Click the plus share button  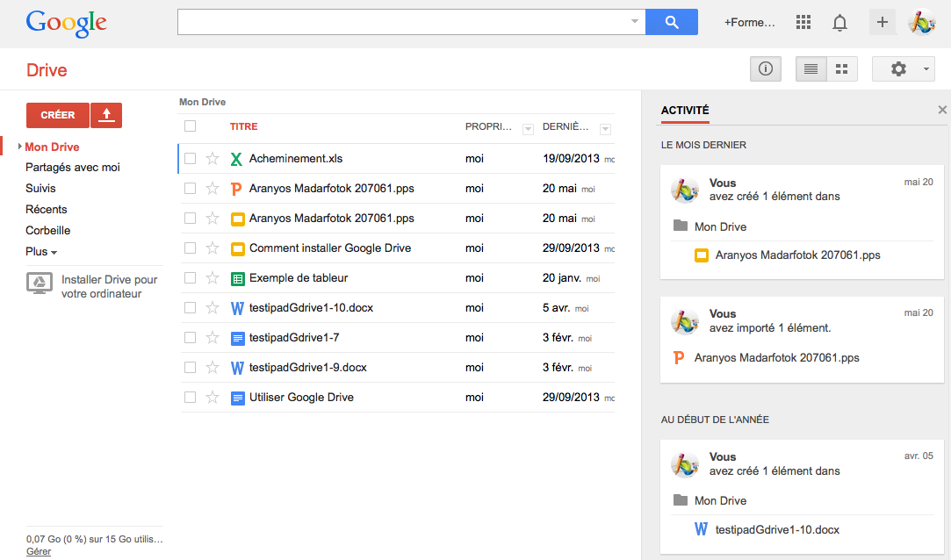point(883,23)
